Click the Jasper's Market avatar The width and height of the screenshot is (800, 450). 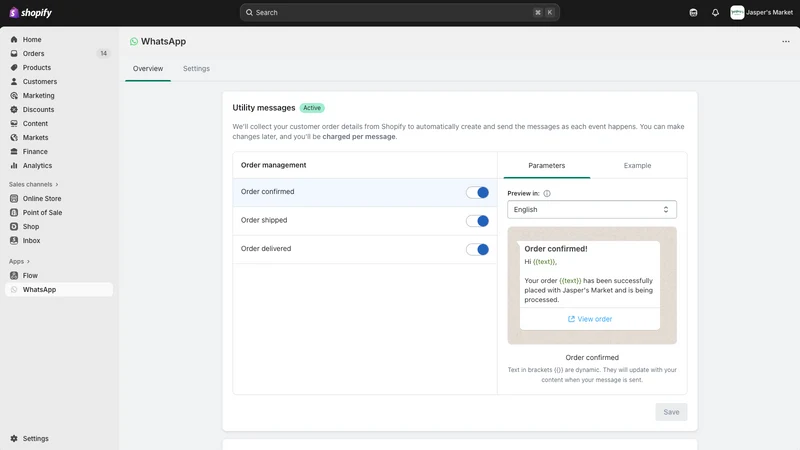click(x=737, y=13)
